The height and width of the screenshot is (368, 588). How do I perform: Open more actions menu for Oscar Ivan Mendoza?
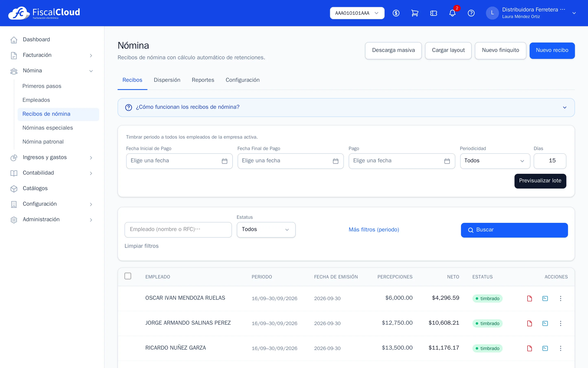coord(561,298)
